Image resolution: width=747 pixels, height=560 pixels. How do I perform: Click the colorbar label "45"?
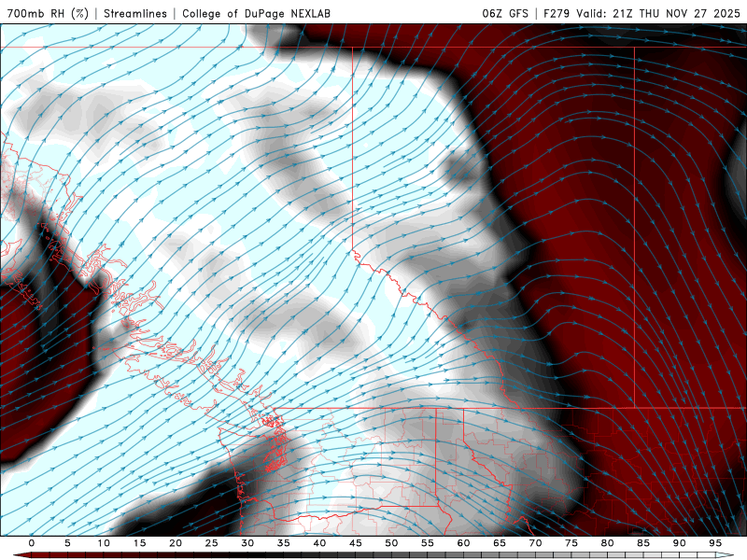[355, 543]
